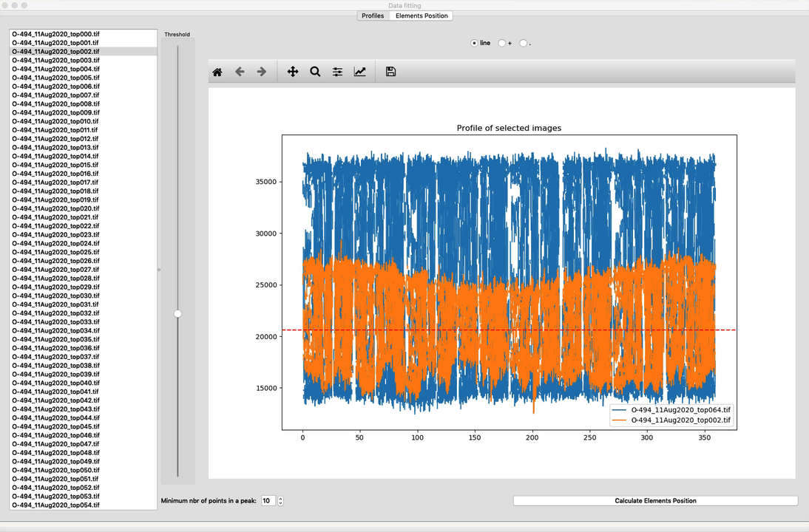The height and width of the screenshot is (532, 809).
Task: Switch to the Profiles tab
Action: (373, 16)
